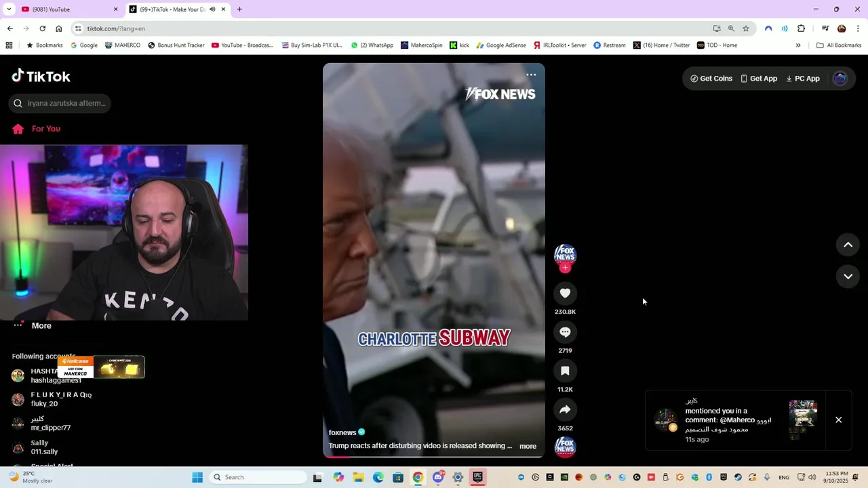The width and height of the screenshot is (868, 488).
Task: Go to the previous video
Action: tap(848, 245)
